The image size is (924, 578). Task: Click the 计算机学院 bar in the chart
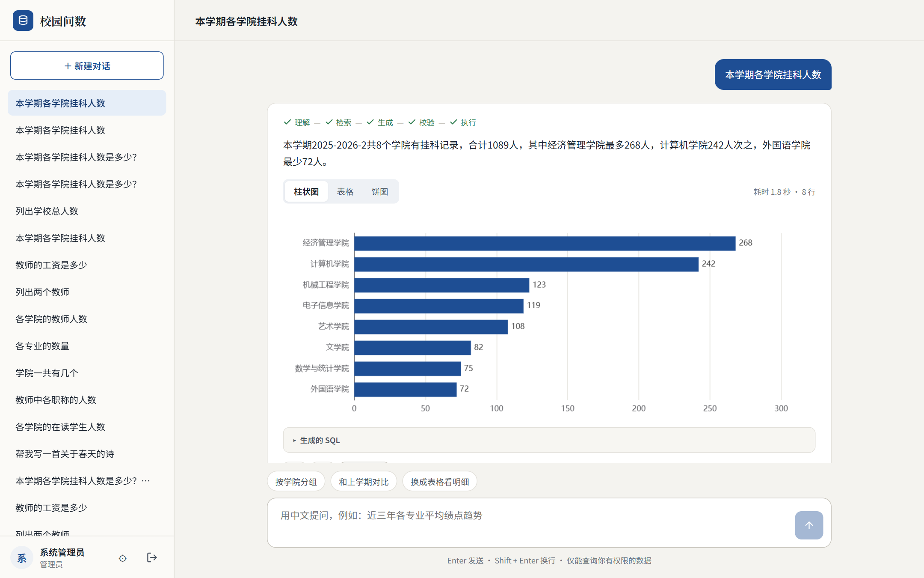click(526, 264)
